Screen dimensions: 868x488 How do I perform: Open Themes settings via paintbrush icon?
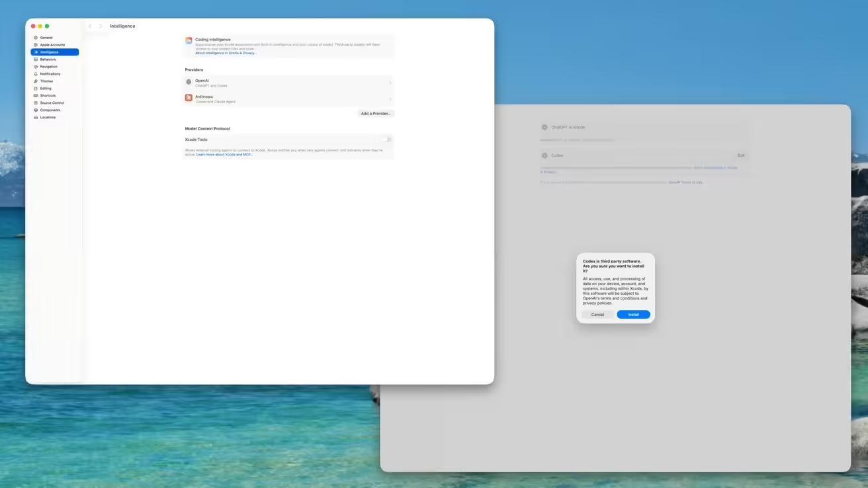pos(36,81)
